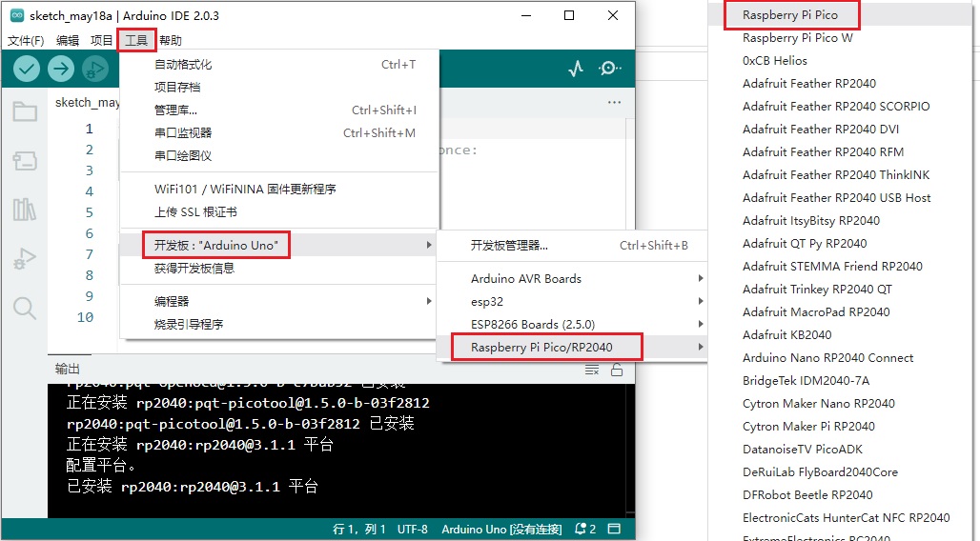Screen dimensions: 980x541
Task: Click the 工具 menu
Action: coord(136,41)
